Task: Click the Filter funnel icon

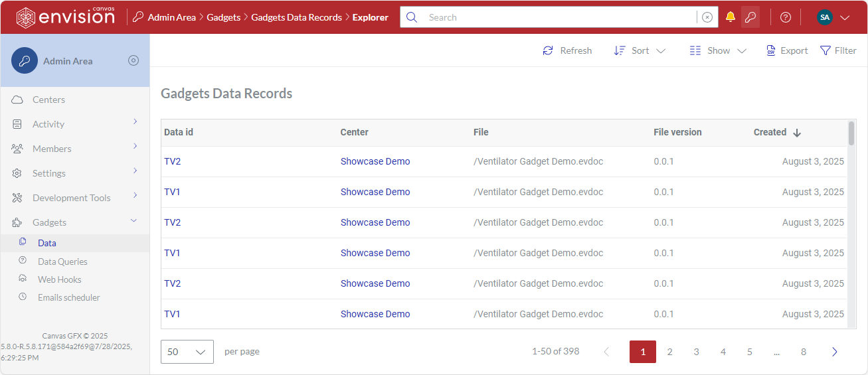Action: [825, 50]
